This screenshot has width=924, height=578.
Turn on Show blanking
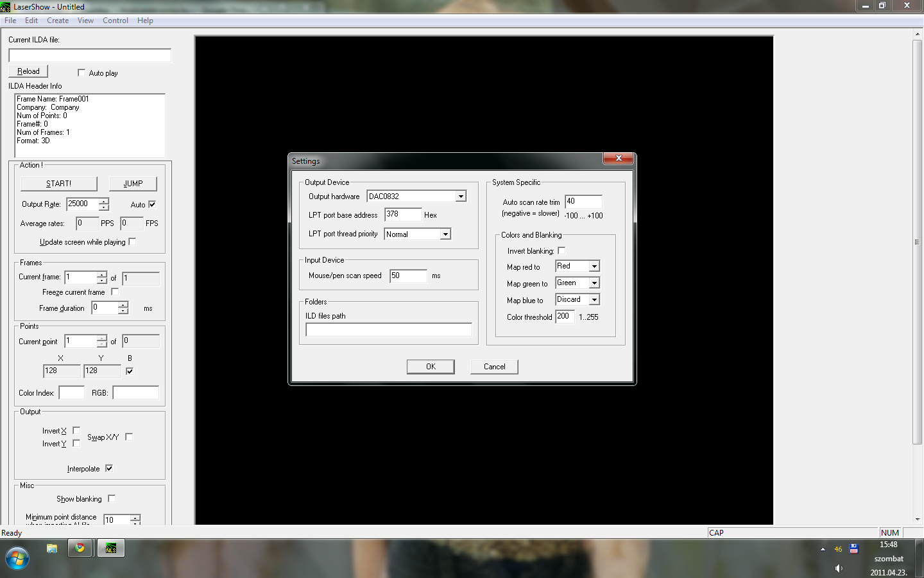(112, 498)
